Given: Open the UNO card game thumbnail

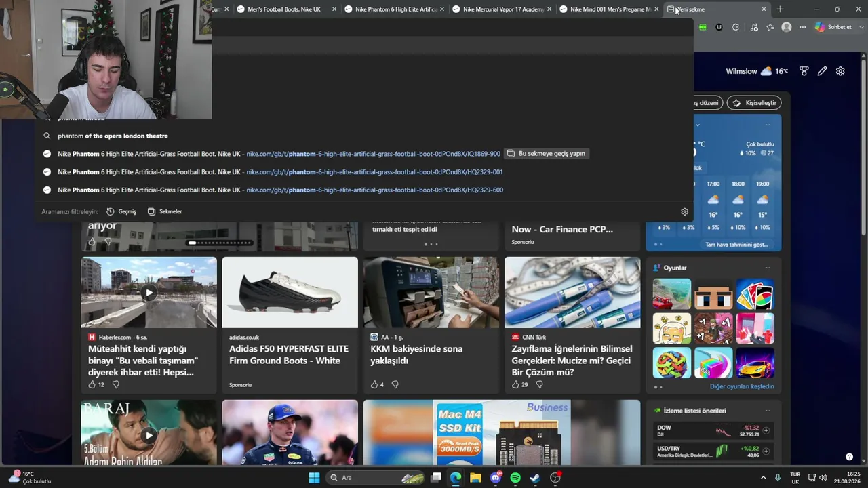Looking at the screenshot, I should [755, 295].
